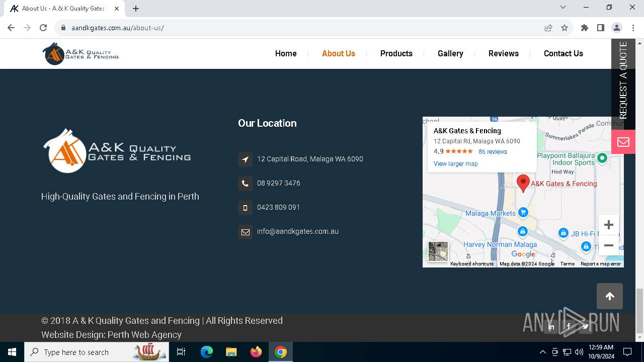
Task: Open the 86 reviews link on map
Action: click(x=493, y=152)
